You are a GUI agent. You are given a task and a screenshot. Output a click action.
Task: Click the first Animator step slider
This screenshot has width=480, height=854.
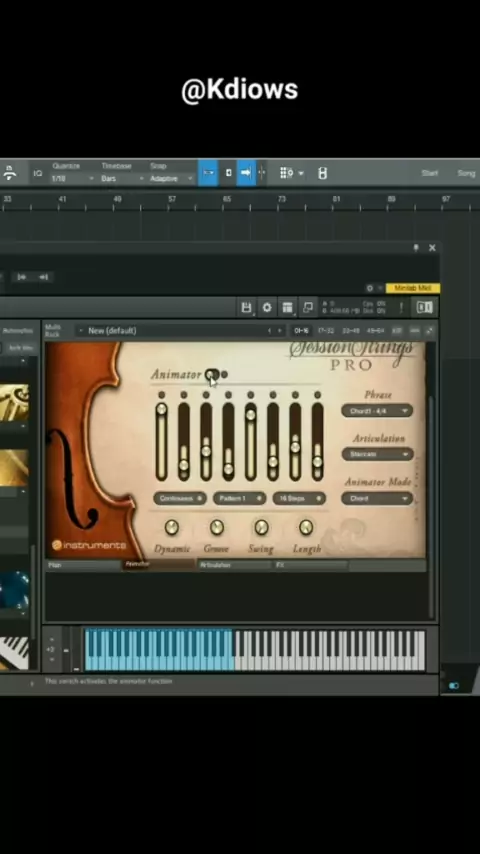(161, 442)
